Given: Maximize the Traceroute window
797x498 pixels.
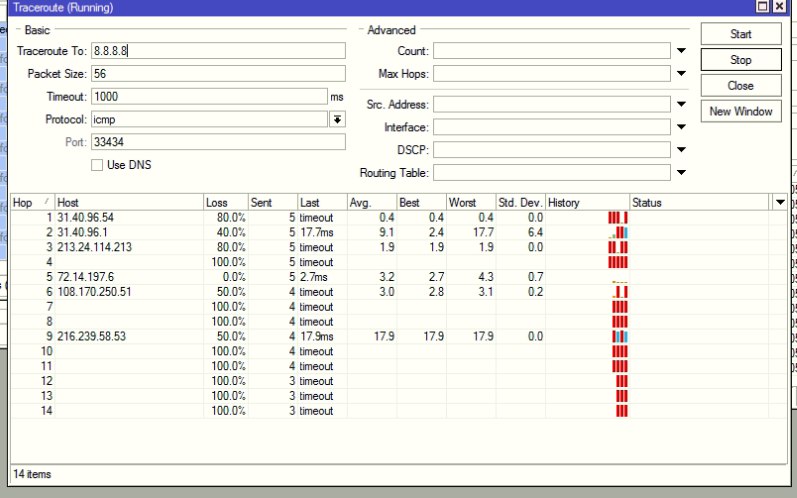Looking at the screenshot, I should 762,7.
